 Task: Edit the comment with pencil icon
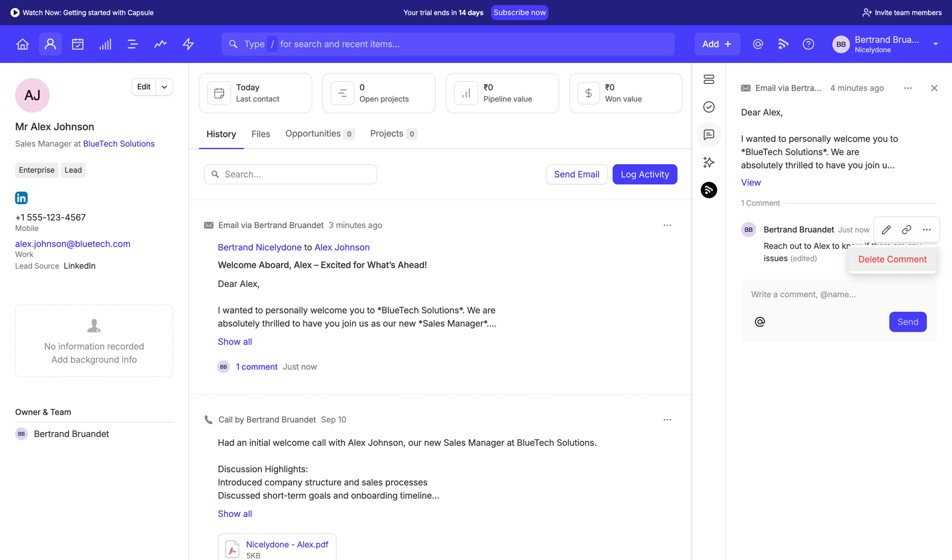tap(886, 230)
